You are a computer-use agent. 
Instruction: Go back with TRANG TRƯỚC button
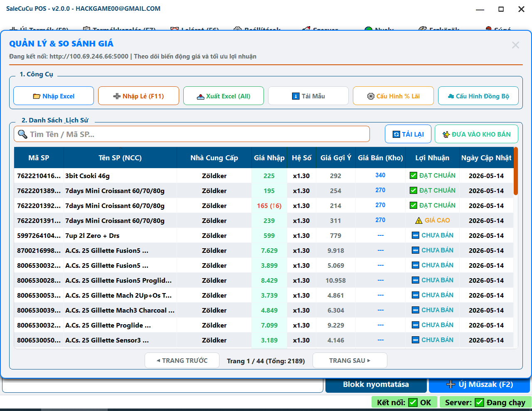182,360
